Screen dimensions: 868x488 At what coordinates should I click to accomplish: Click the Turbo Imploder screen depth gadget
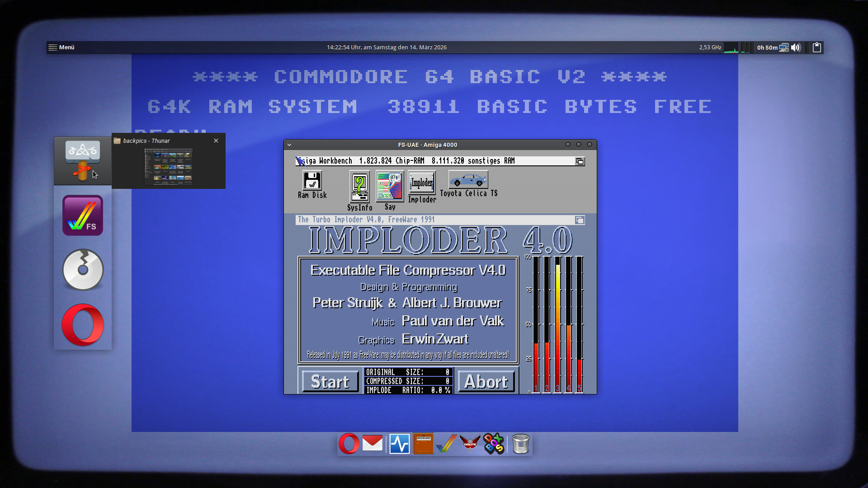pyautogui.click(x=580, y=220)
